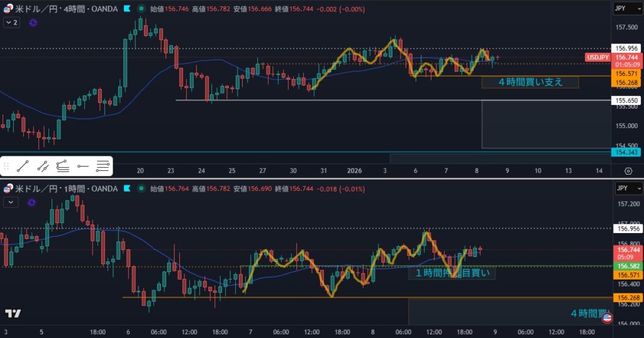Image resolution: width=644 pixels, height=338 pixels.
Task: Expand the collapsed indicators legend showing 2
Action: 11,23
